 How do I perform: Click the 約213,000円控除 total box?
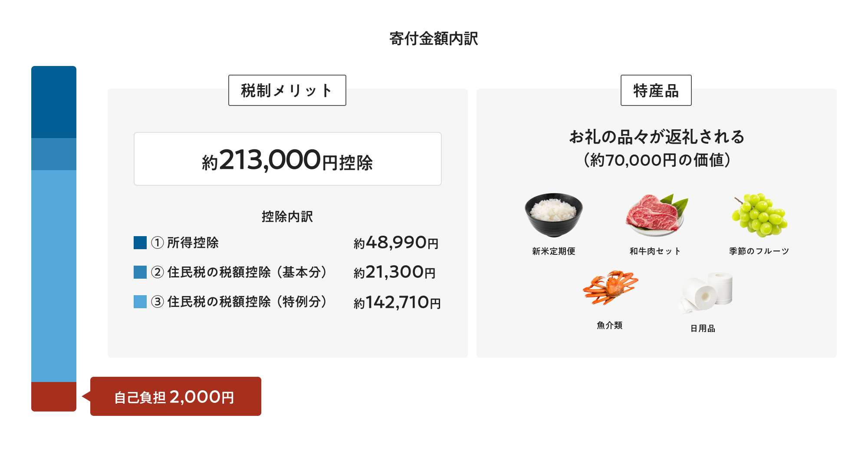[x=287, y=159]
